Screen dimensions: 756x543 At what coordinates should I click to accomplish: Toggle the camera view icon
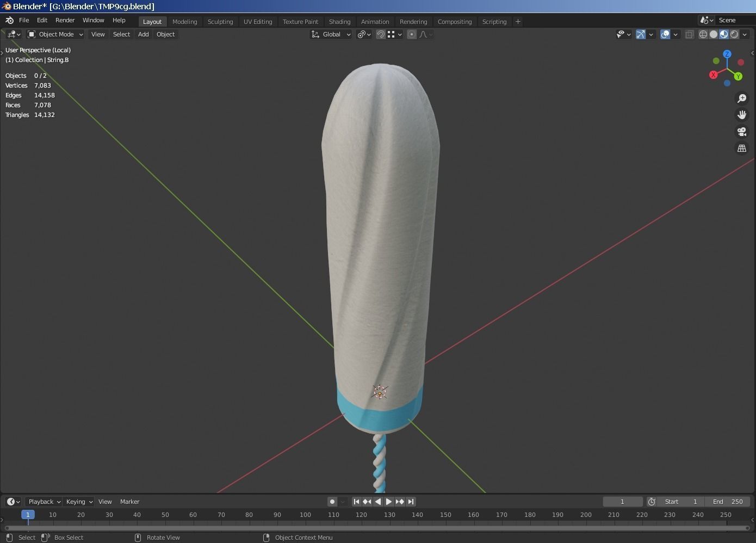coord(742,132)
